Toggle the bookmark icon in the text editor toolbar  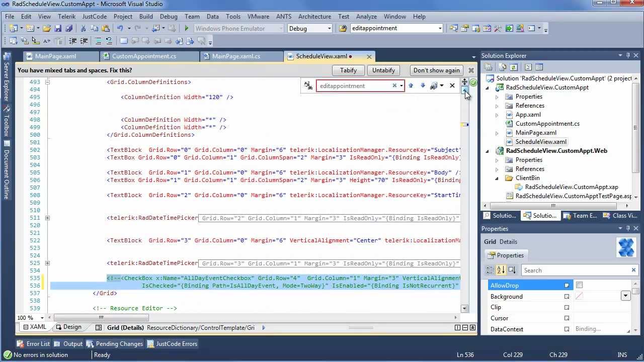(x=123, y=41)
